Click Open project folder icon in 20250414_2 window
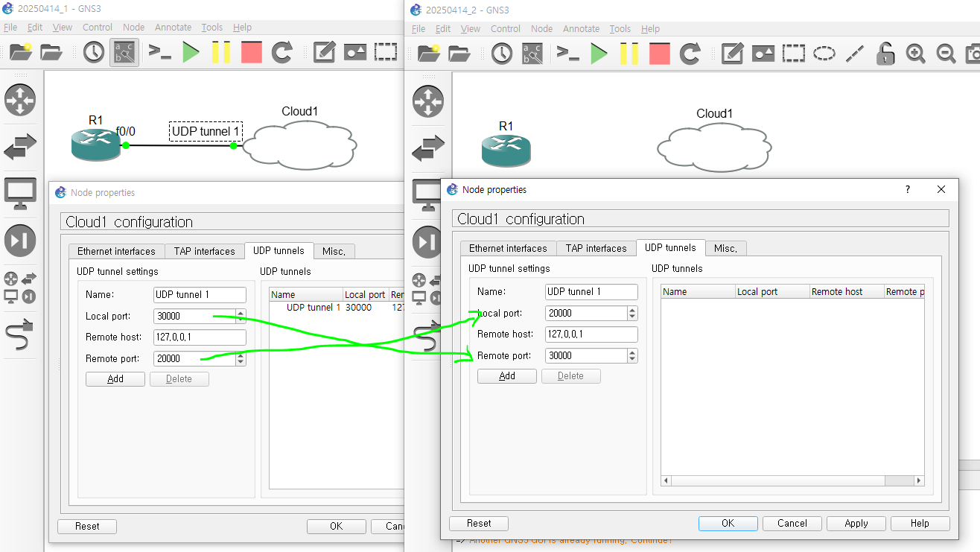980x552 pixels. [x=459, y=54]
